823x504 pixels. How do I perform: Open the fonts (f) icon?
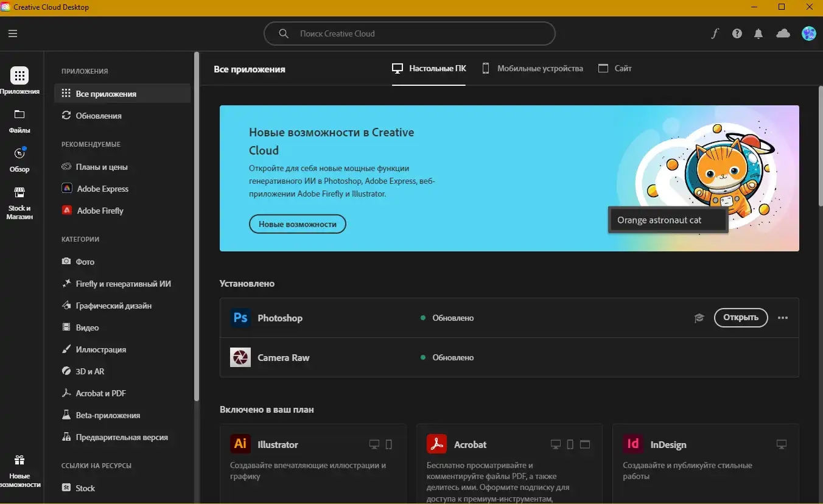715,33
